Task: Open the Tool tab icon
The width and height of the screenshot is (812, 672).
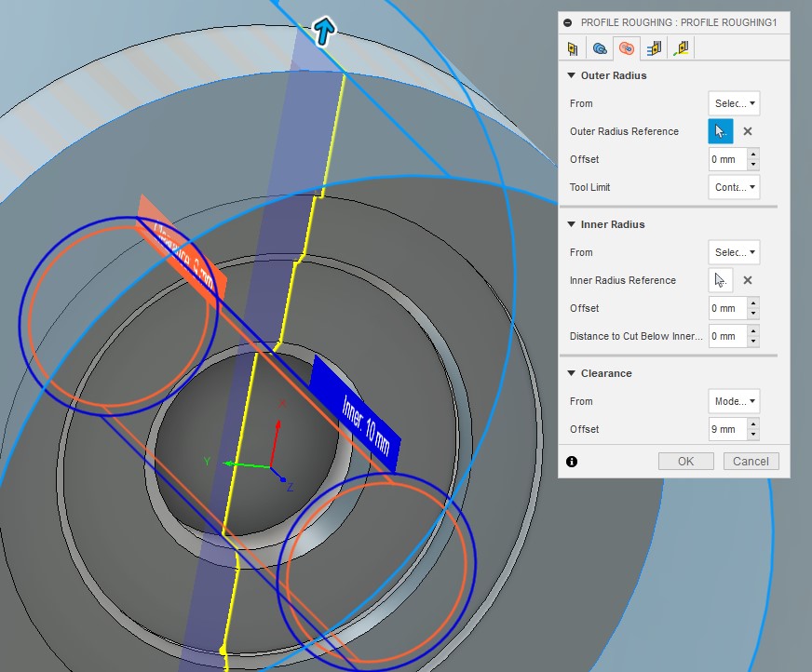Action: [573, 47]
